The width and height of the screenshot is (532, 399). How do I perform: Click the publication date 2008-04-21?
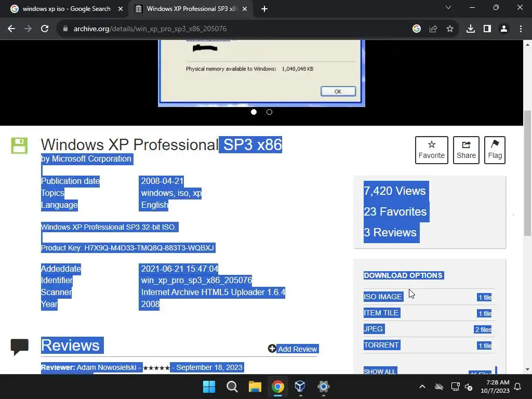[x=162, y=181]
